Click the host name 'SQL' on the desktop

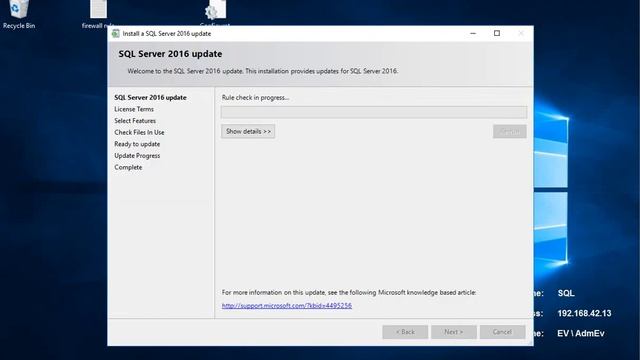566,293
